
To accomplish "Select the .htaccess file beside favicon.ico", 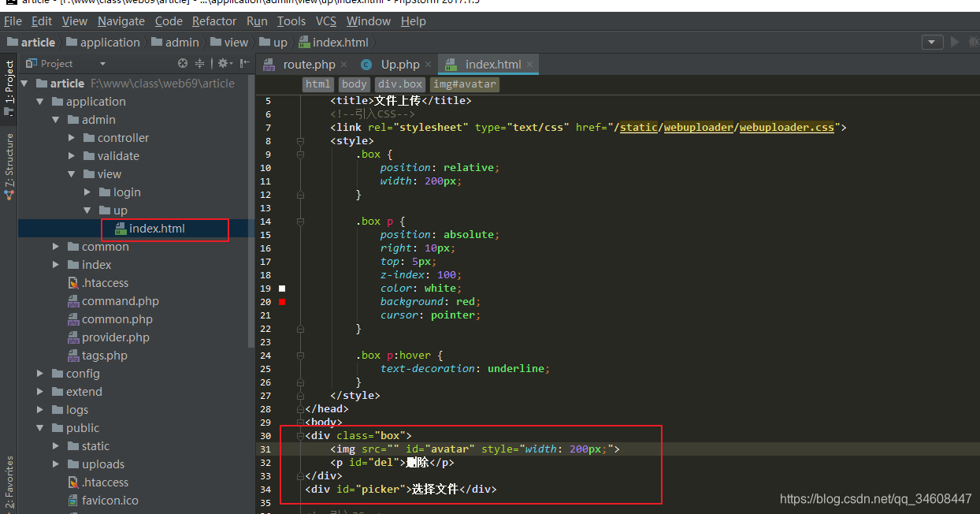I will coord(105,482).
